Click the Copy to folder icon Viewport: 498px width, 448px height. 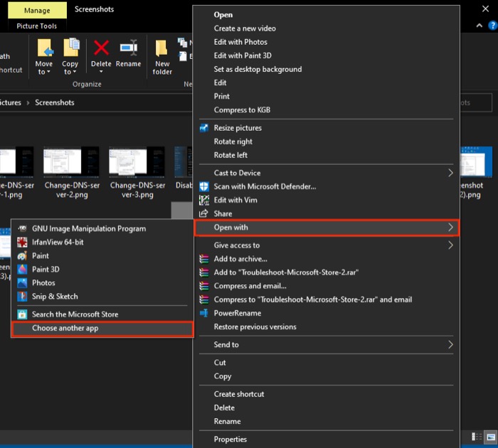(x=71, y=48)
